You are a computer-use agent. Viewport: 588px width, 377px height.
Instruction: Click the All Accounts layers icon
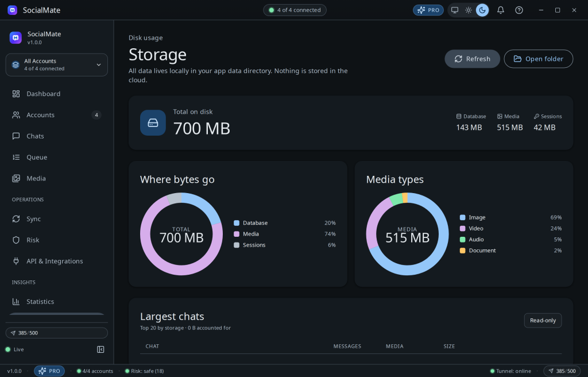16,64
